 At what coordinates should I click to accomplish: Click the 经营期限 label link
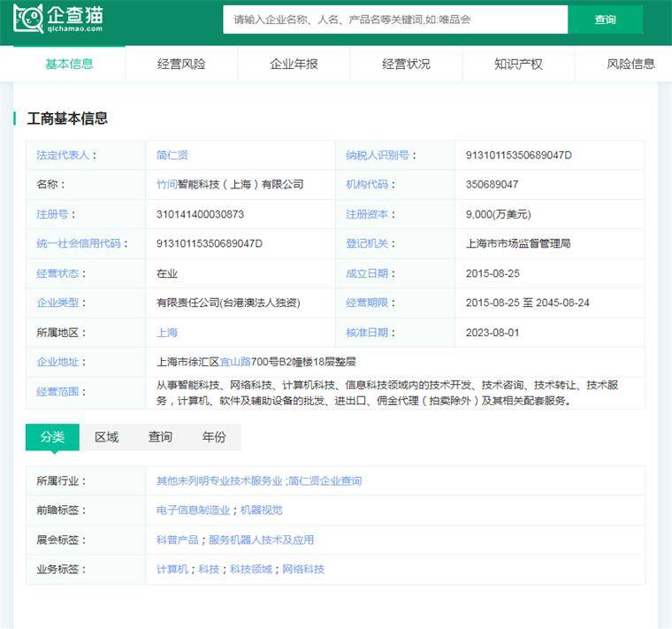367,303
